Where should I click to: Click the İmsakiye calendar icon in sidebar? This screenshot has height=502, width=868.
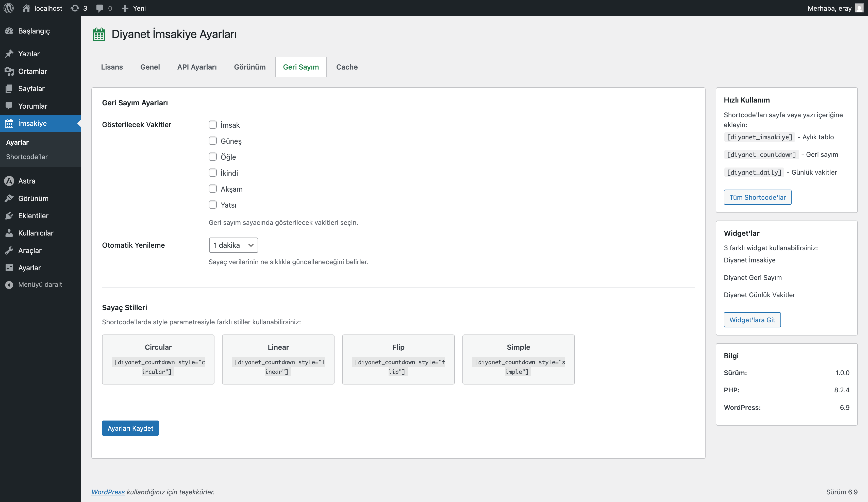point(9,123)
